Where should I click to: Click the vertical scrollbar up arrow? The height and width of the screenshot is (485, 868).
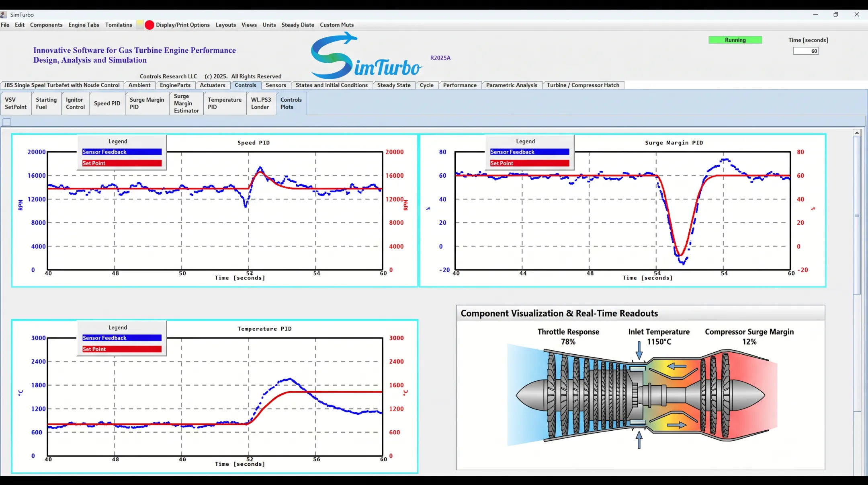tap(857, 133)
